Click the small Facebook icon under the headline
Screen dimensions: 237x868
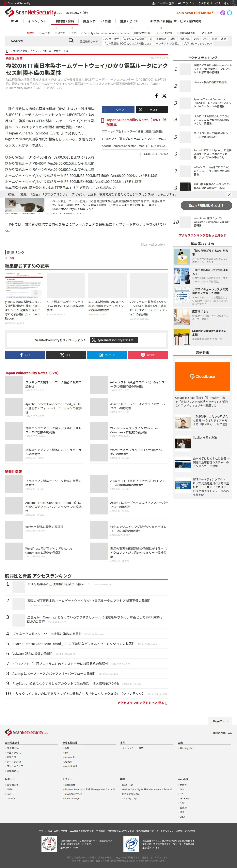click(x=156, y=96)
